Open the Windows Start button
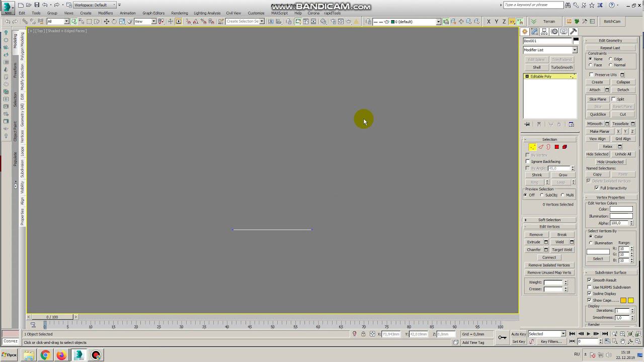Image resolution: width=644 pixels, height=362 pixels. point(9,355)
